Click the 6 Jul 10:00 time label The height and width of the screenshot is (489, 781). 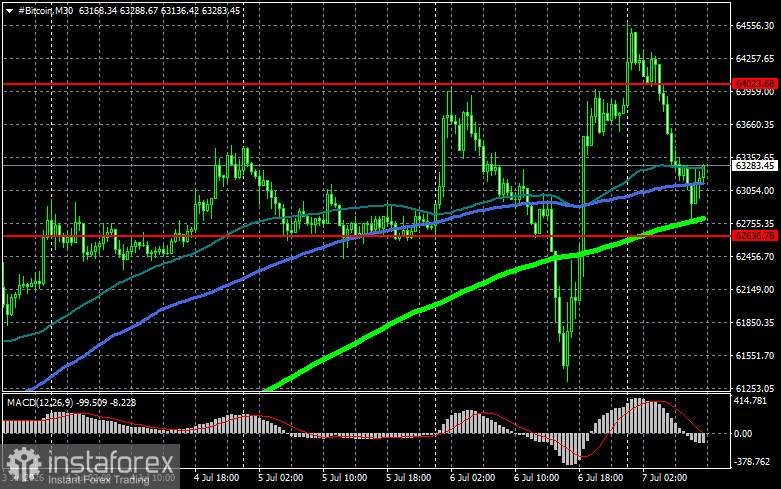pyautogui.click(x=536, y=478)
